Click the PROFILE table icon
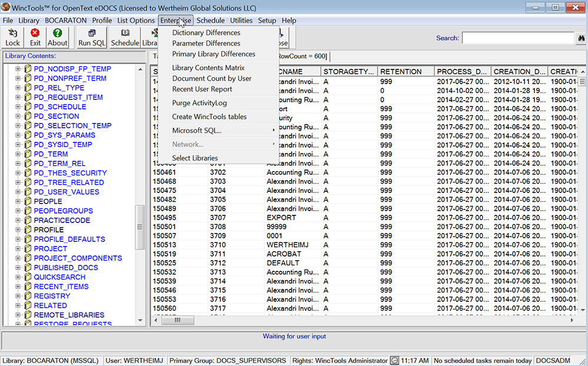 coord(28,229)
